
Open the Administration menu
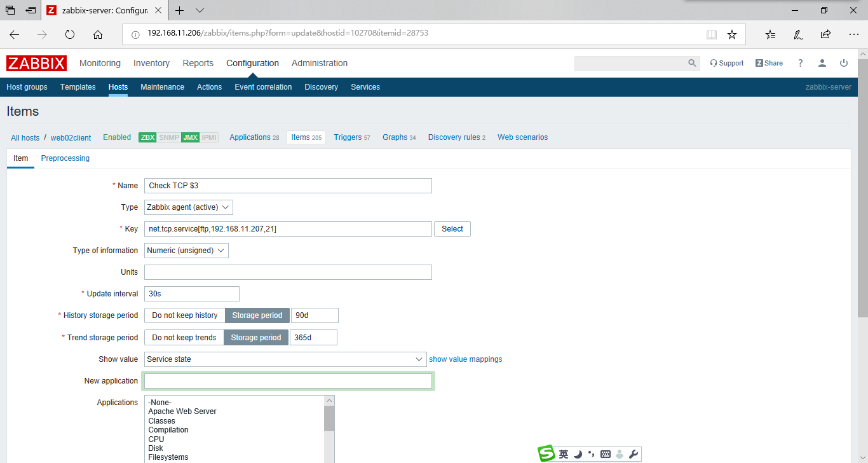320,63
